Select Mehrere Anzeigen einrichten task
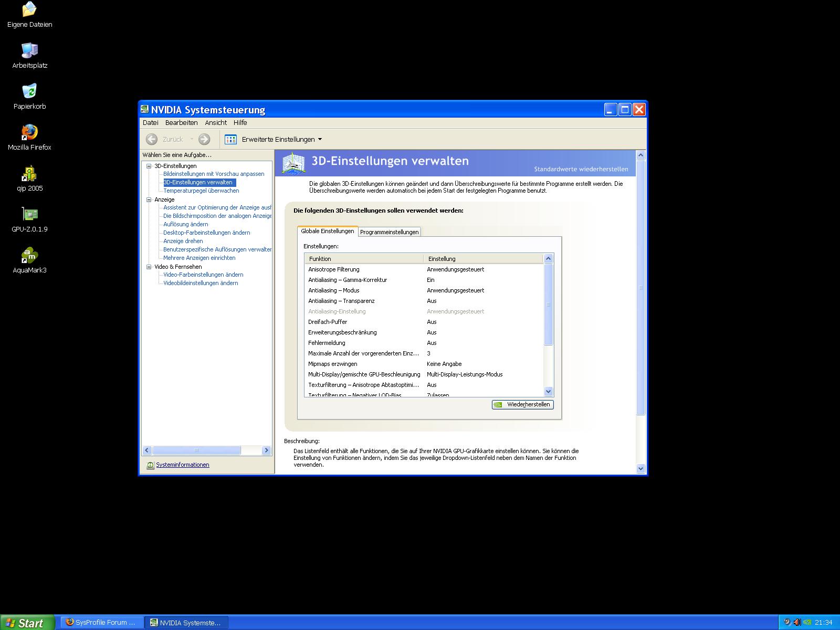The width and height of the screenshot is (840, 630). pyautogui.click(x=199, y=258)
